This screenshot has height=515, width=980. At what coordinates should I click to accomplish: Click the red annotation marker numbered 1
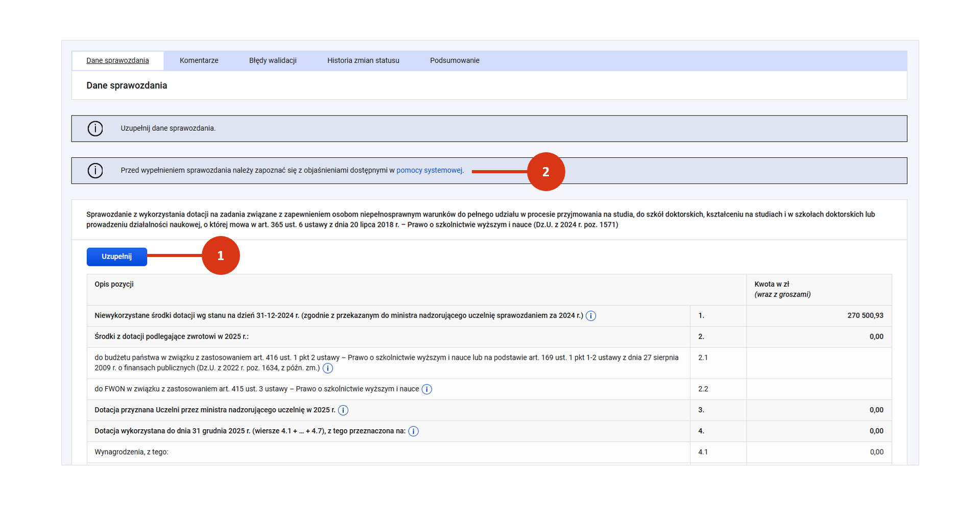pyautogui.click(x=221, y=255)
